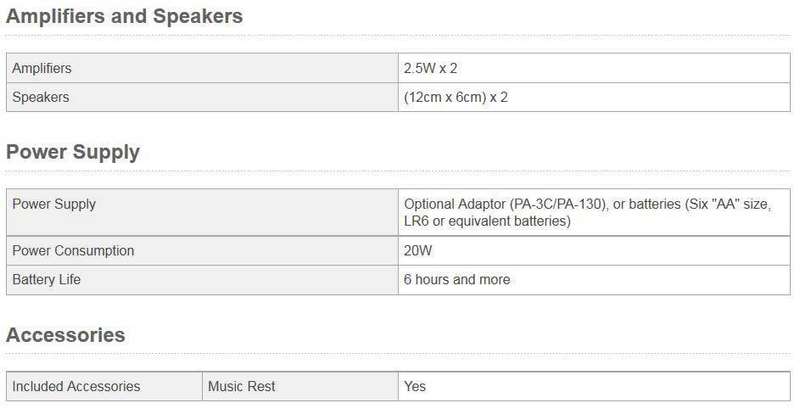Select the Battery Life label
Viewport: 800px width, 409px height.
click(x=46, y=279)
